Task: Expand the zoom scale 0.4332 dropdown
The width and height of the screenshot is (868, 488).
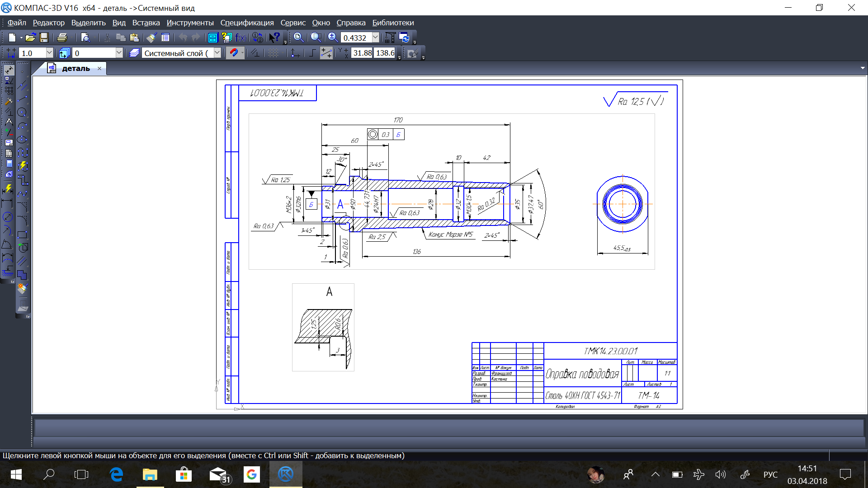Action: click(x=375, y=38)
